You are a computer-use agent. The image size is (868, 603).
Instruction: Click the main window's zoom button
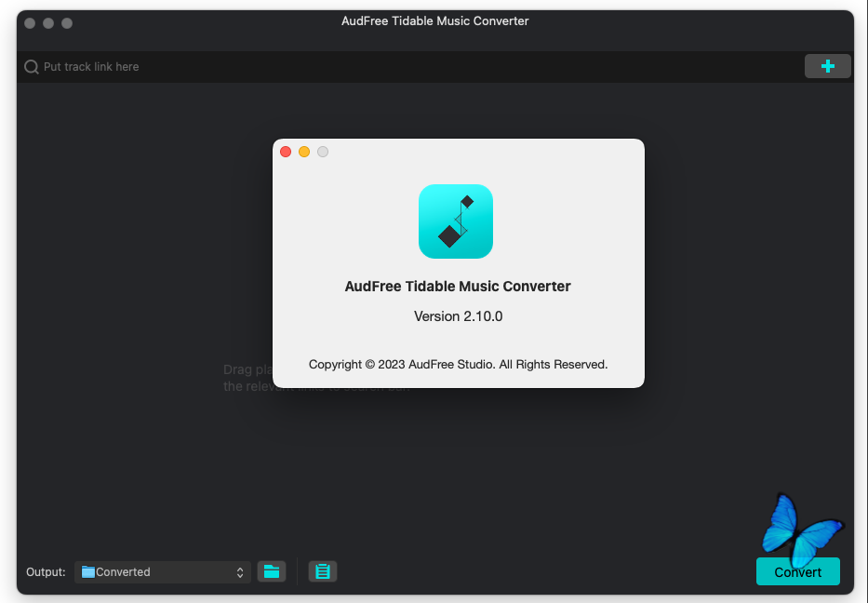[x=67, y=22]
